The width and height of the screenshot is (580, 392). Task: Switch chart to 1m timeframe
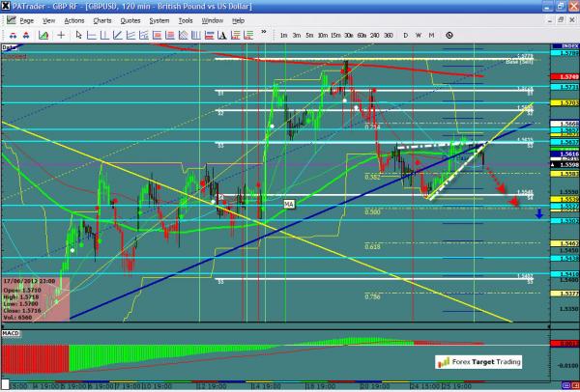(x=283, y=35)
